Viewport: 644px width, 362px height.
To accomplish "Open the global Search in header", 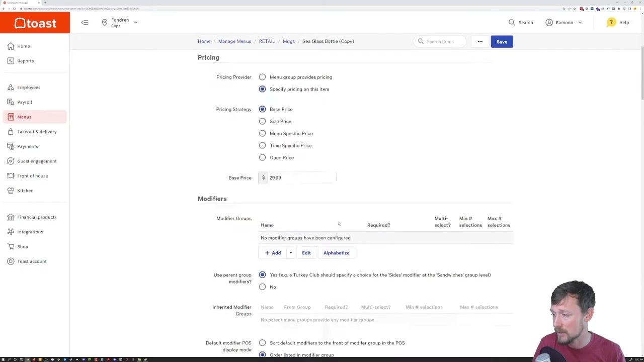I will pos(521,23).
